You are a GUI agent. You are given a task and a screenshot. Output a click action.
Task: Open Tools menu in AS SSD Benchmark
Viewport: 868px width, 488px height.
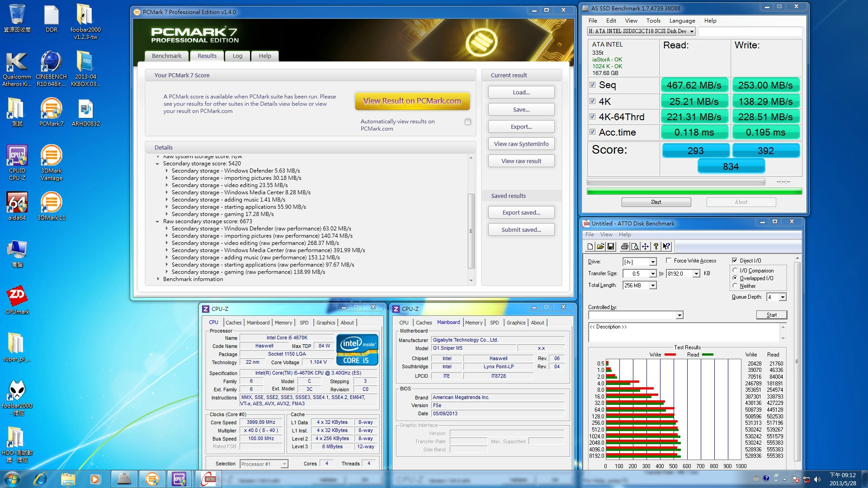[x=653, y=20]
